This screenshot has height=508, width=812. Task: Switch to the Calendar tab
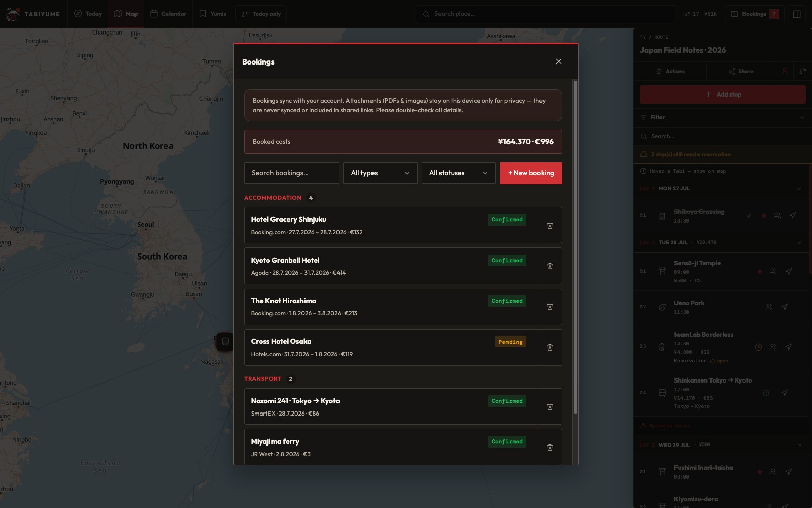tap(168, 14)
